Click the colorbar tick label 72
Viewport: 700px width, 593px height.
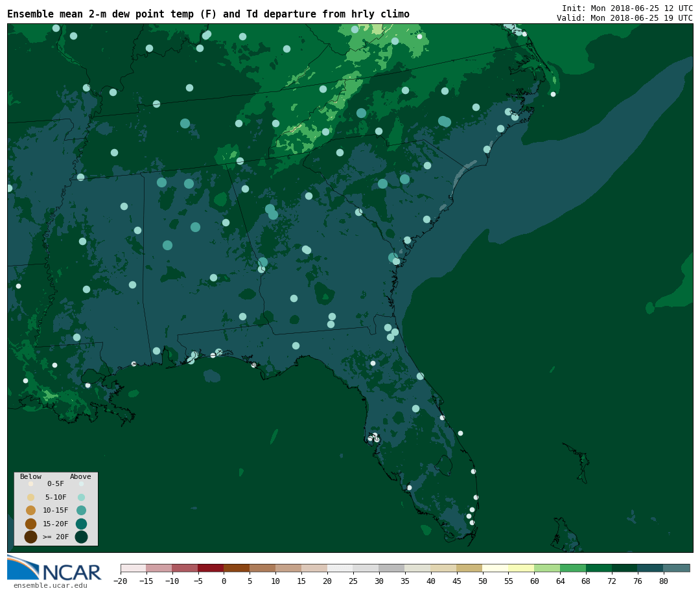612,581
